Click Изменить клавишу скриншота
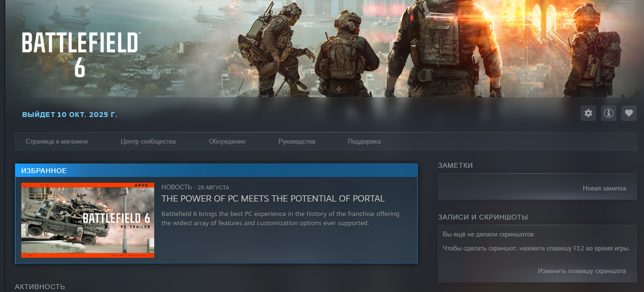Image resolution: width=644 pixels, height=292 pixels. coord(582,271)
